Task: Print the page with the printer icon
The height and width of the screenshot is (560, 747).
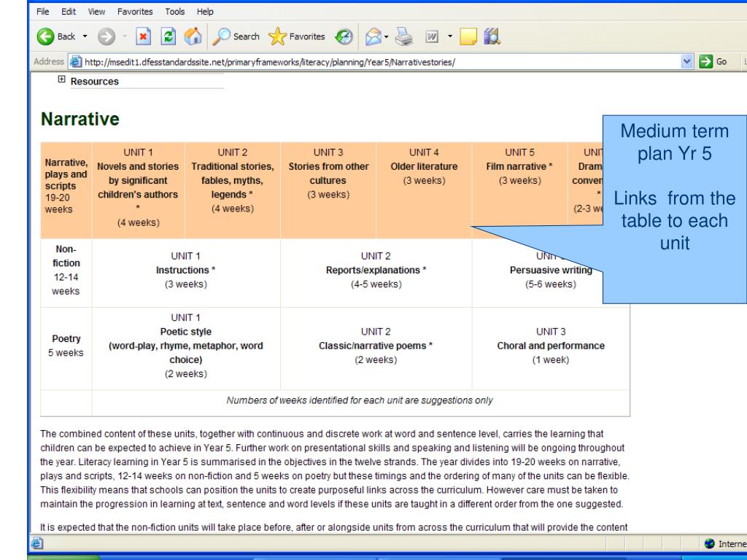Action: tap(404, 36)
